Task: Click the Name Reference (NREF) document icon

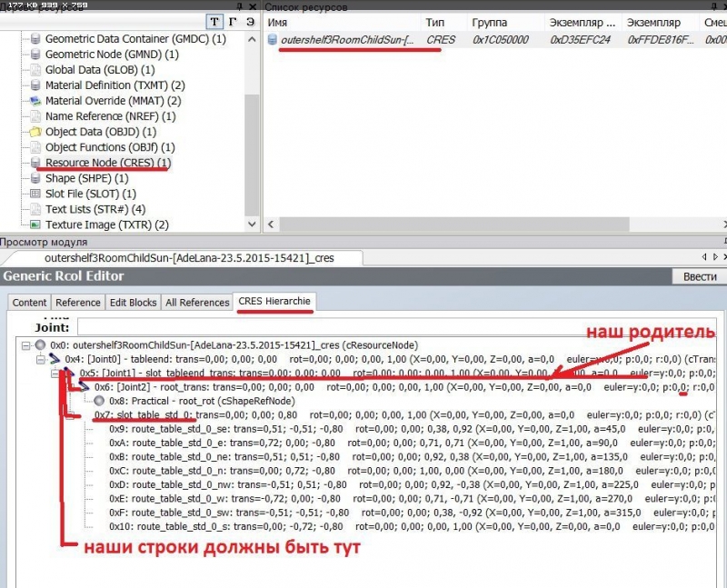Action: point(35,116)
